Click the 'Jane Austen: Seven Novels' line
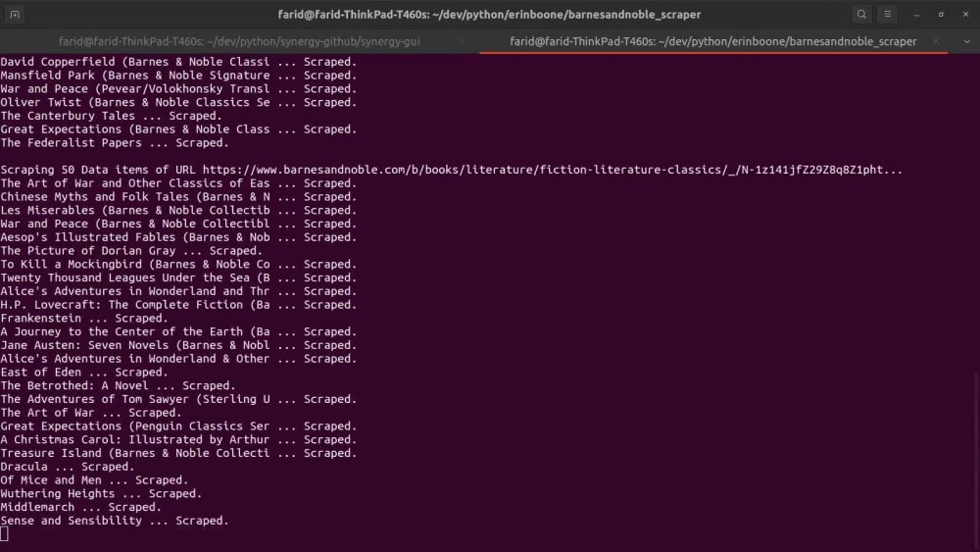 pyautogui.click(x=178, y=346)
